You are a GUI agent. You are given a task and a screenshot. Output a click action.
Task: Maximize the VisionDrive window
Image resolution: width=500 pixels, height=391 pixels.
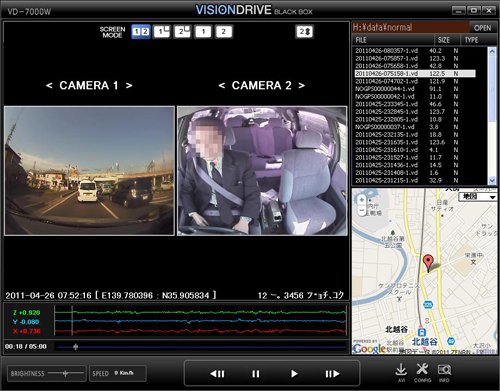[474, 11]
